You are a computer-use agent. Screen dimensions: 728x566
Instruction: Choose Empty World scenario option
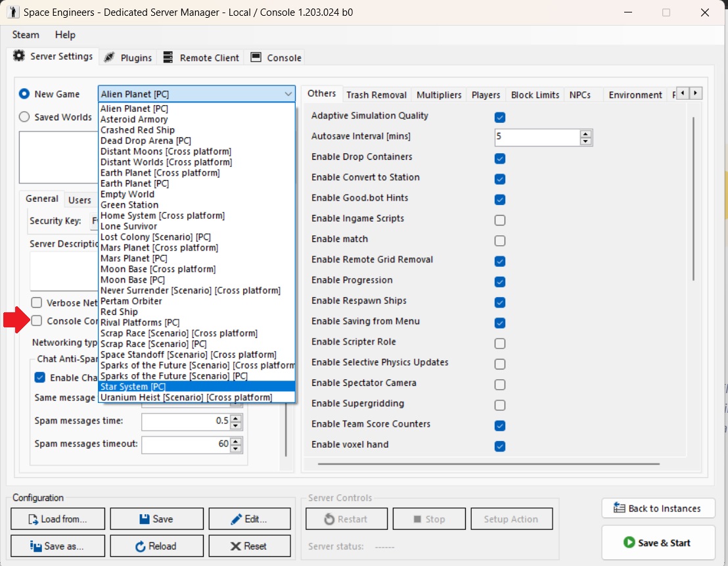point(127,194)
